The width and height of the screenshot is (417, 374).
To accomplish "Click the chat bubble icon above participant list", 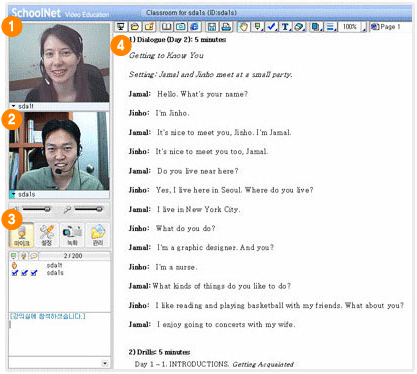I will point(34,256).
